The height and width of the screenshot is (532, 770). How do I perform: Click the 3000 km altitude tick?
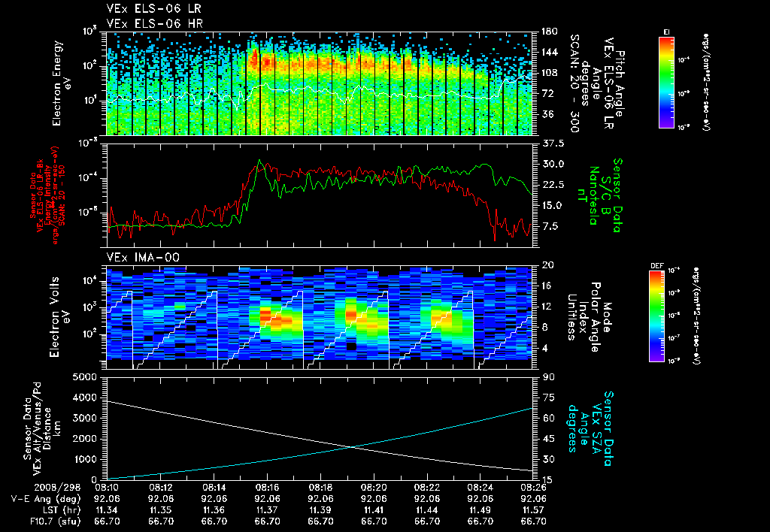tap(86, 418)
